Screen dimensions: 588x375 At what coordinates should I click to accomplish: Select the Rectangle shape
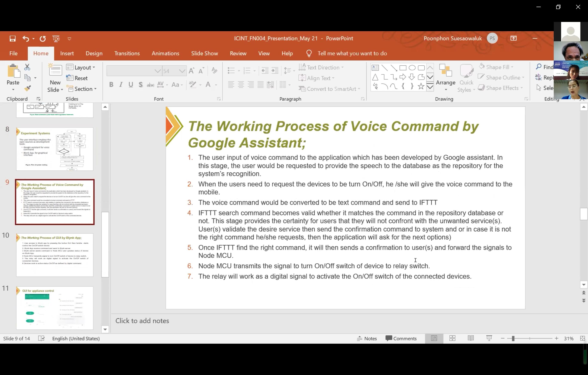coord(403,68)
